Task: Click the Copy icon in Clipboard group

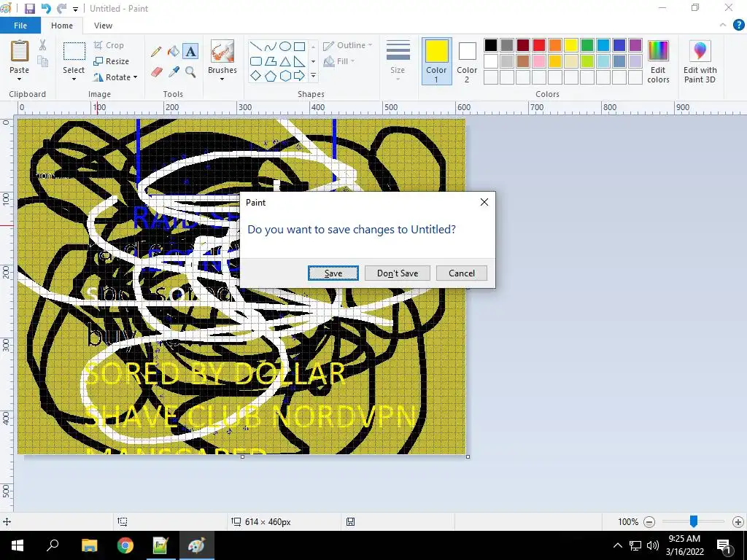Action: [43, 61]
